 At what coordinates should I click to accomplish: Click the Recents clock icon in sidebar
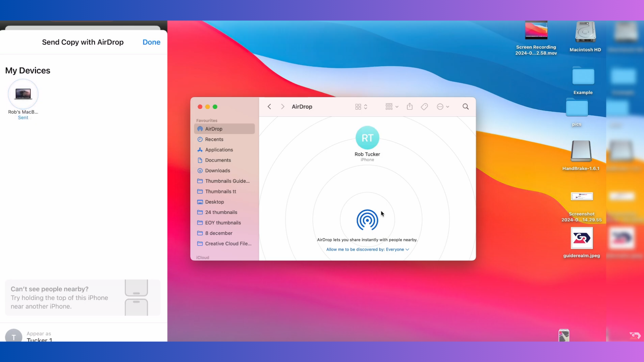(x=200, y=139)
